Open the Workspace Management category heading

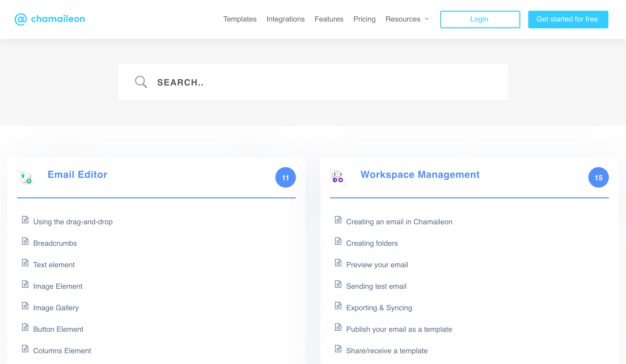[x=420, y=174]
